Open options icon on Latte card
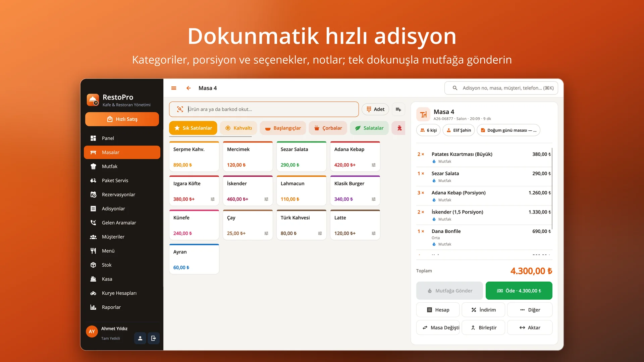 tap(374, 233)
